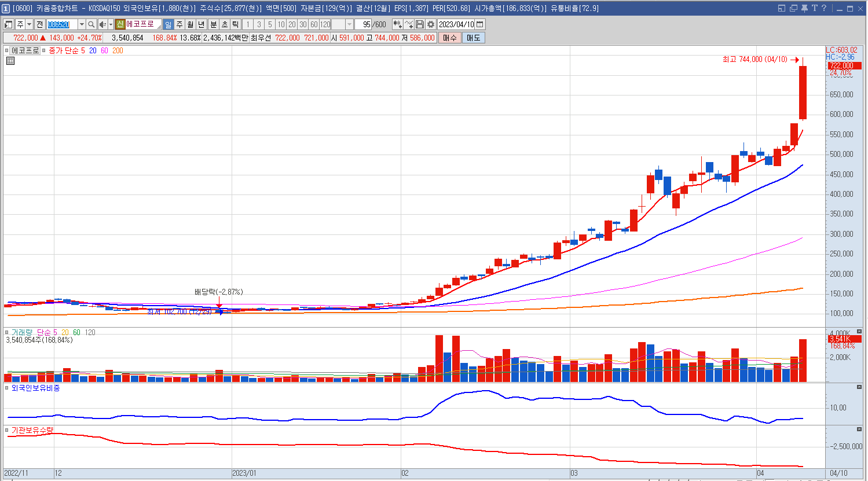Click the 종가 단순 5 moving average label
This screenshot has width=868, height=481.
(x=67, y=50)
